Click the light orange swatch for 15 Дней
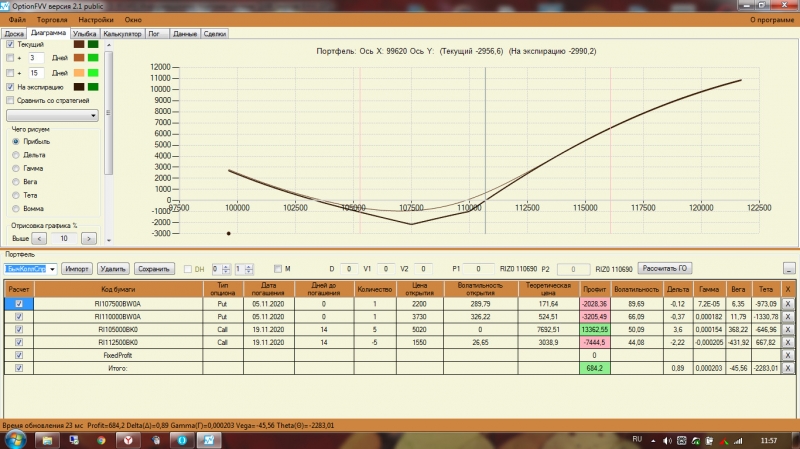This screenshot has height=449, width=800. pyautogui.click(x=79, y=73)
